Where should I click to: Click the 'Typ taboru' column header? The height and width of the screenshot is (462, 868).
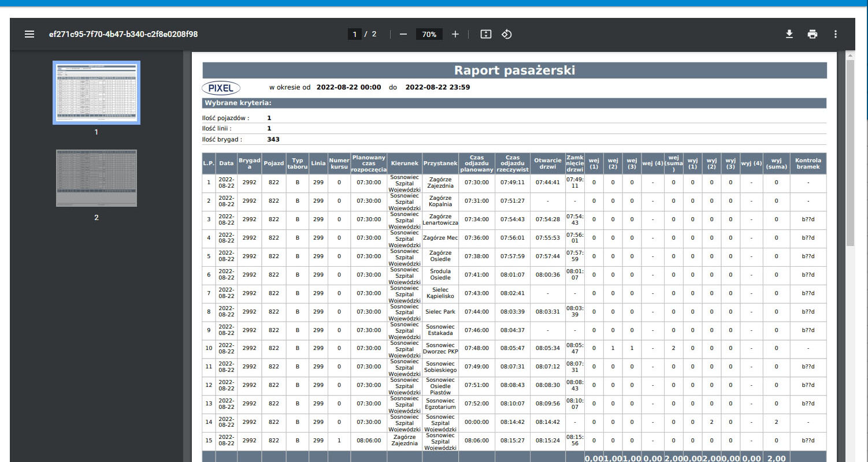pos(298,163)
